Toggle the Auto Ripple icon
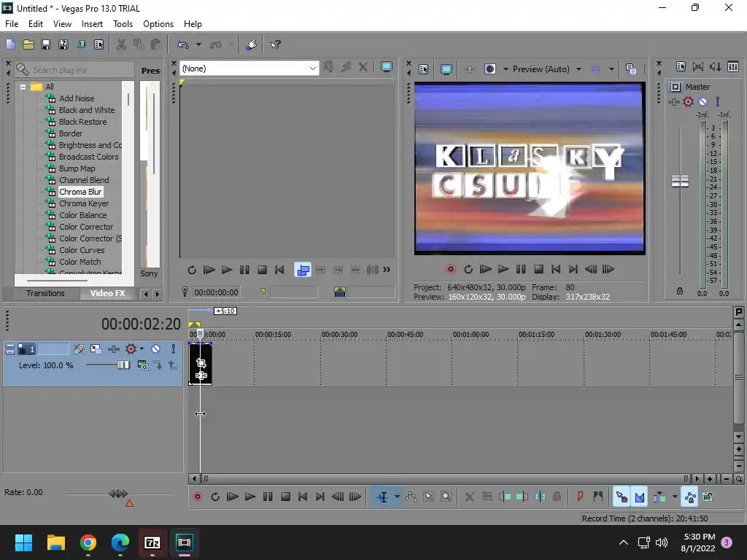747x560 pixels. (660, 497)
